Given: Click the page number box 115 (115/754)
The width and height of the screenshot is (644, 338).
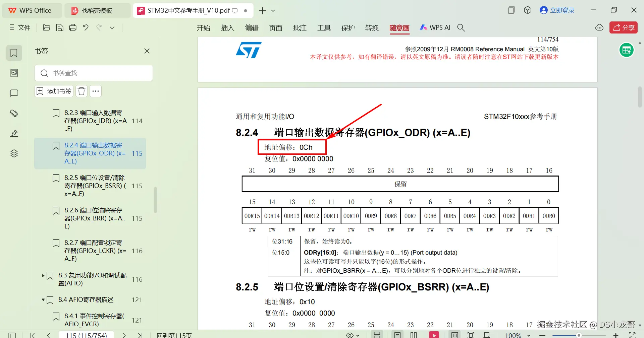Looking at the screenshot, I should 86,335.
